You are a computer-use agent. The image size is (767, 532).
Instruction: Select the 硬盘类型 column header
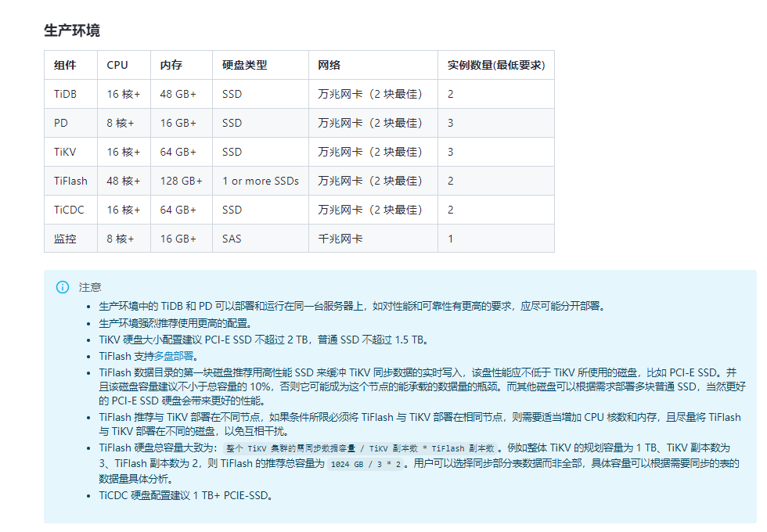click(x=260, y=65)
